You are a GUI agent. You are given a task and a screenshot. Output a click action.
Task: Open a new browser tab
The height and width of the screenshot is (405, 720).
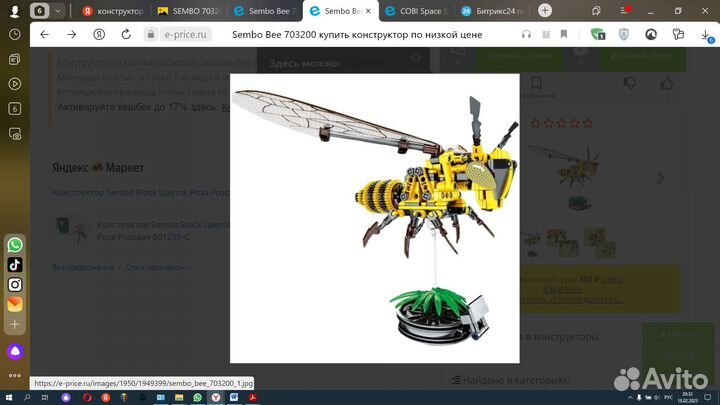(545, 11)
